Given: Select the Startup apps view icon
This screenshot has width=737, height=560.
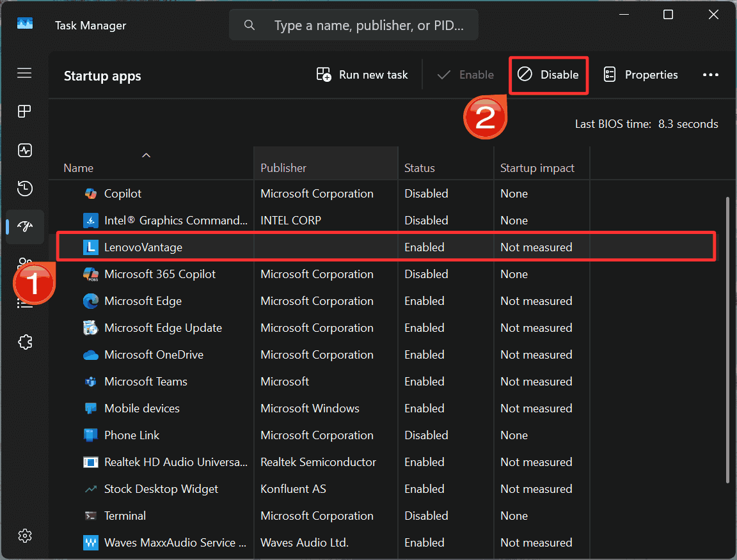Looking at the screenshot, I should tap(24, 227).
